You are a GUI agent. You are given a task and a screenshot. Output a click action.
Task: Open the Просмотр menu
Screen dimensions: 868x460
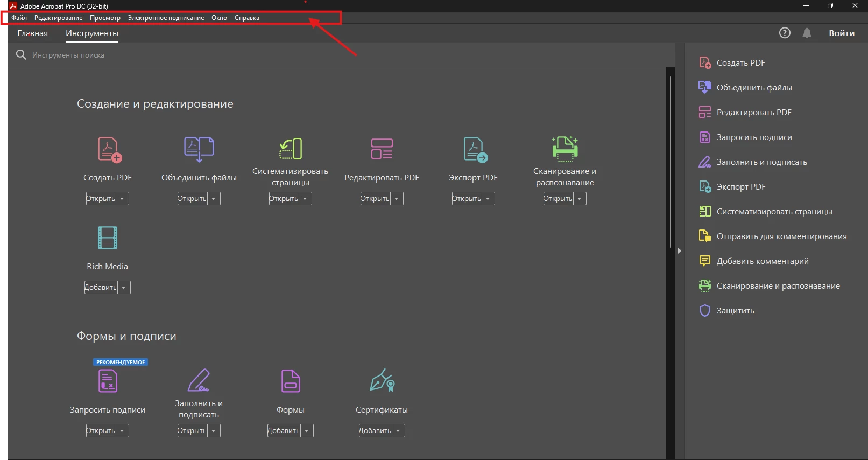pyautogui.click(x=105, y=18)
